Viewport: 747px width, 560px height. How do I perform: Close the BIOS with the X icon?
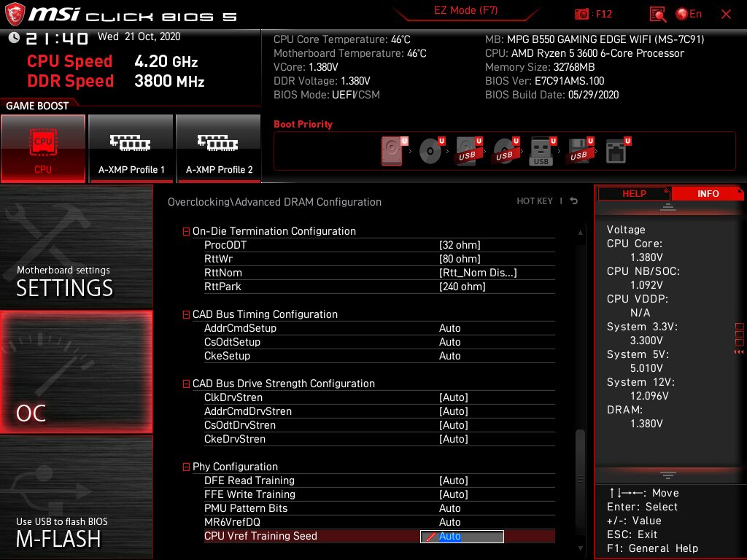coord(726,15)
